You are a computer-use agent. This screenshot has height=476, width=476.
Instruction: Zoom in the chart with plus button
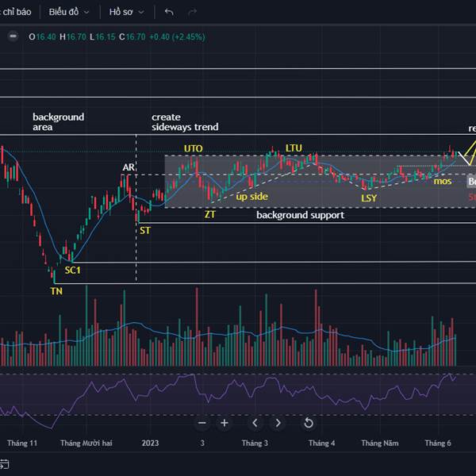(x=225, y=423)
